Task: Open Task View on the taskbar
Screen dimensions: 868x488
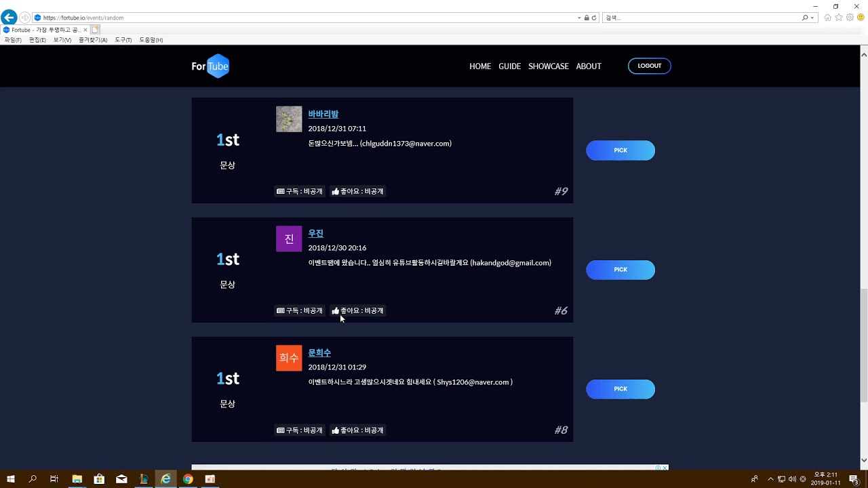Action: [54, 479]
